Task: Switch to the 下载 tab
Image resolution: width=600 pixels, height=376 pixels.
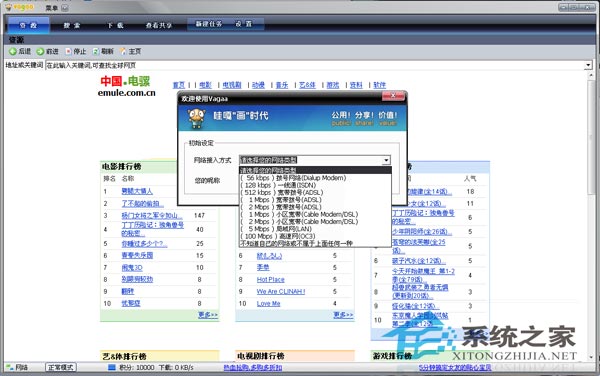Action: (x=115, y=25)
